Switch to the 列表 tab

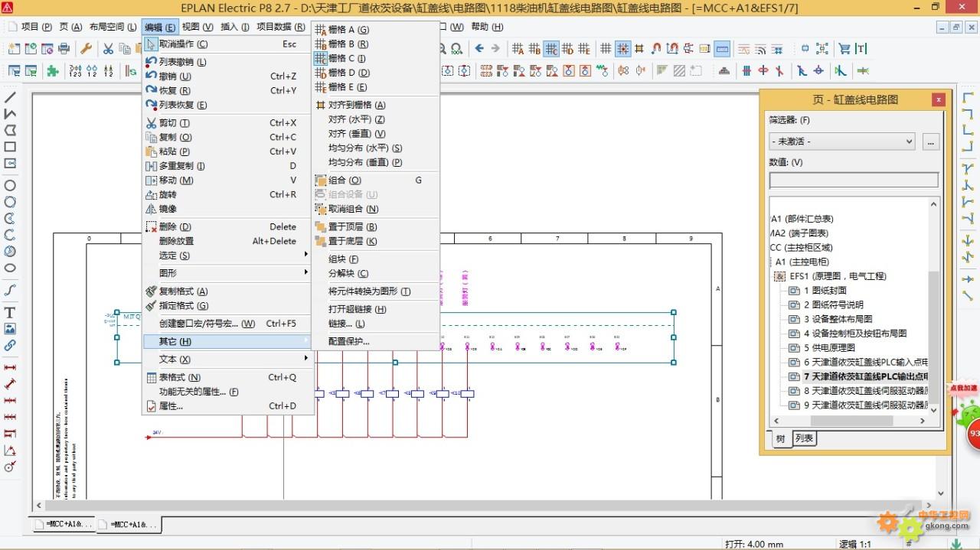click(x=804, y=438)
